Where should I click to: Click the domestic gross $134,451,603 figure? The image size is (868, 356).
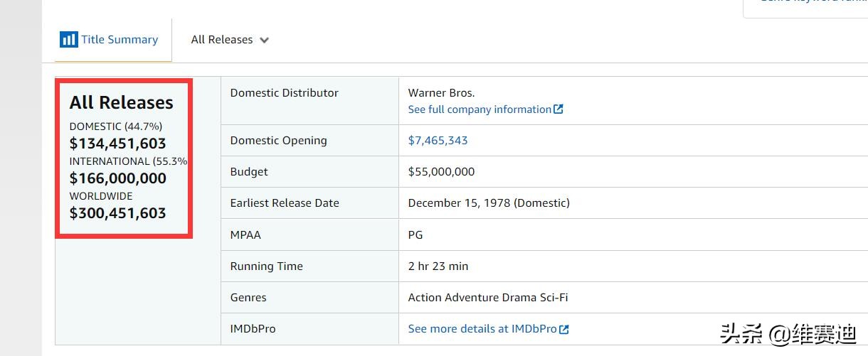tap(117, 144)
